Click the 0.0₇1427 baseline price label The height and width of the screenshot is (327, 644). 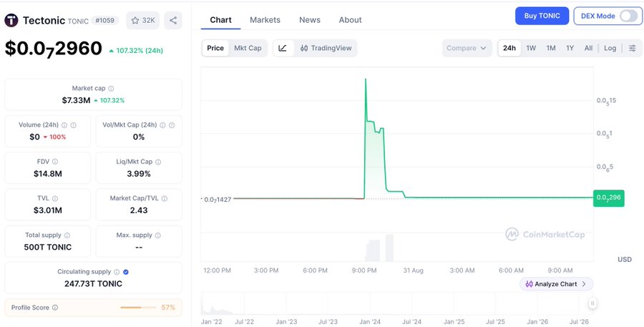[216, 200]
